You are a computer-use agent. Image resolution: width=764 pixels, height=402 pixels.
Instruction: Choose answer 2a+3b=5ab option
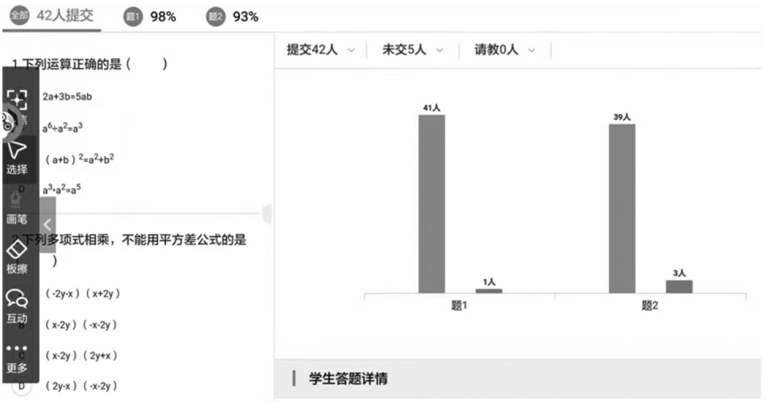[67, 96]
